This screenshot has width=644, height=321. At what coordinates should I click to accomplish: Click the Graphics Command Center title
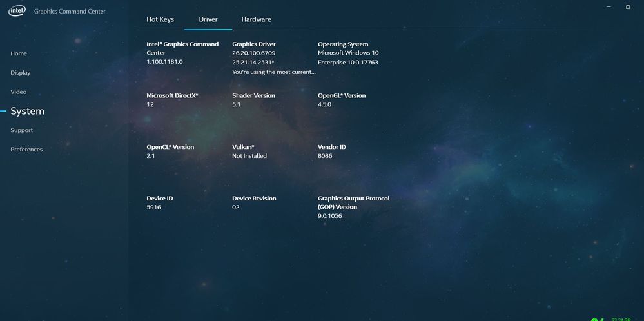click(70, 12)
